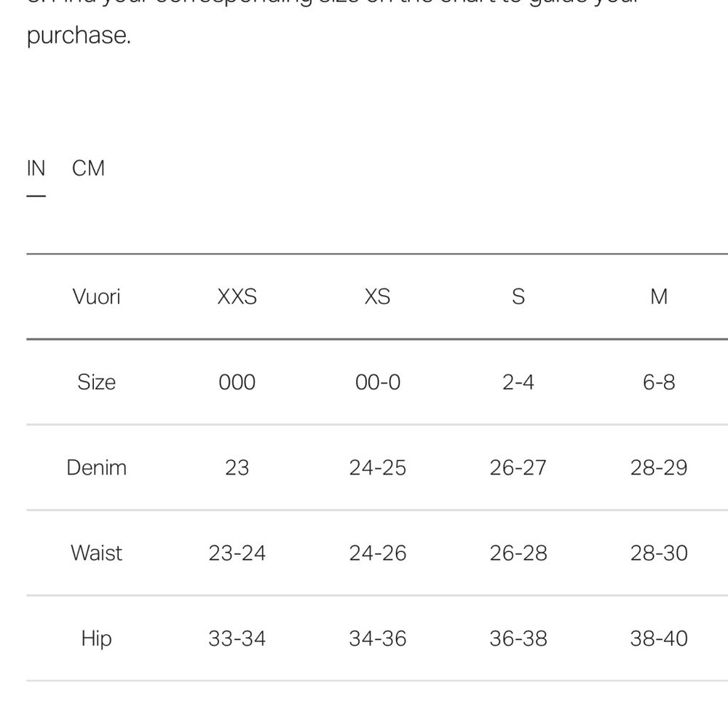
Task: Click the 38-40 hip cell
Action: (659, 639)
